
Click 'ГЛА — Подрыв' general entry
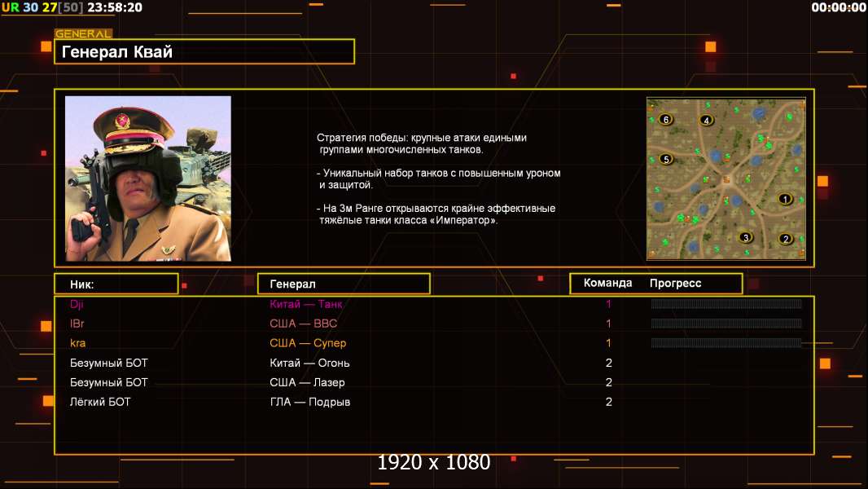(310, 402)
